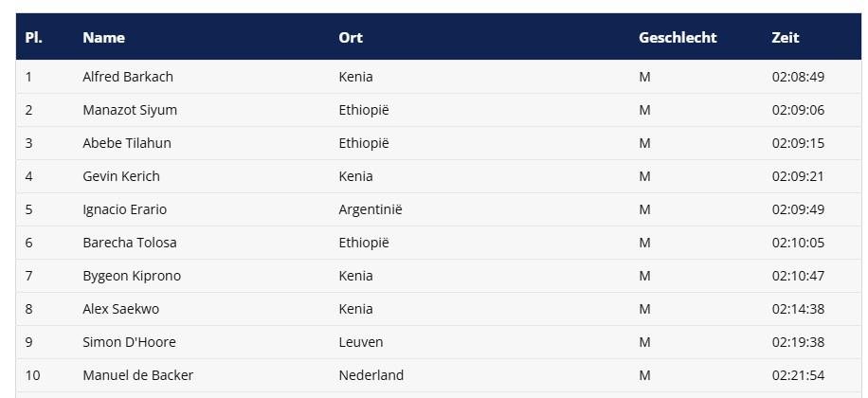Select Abebe Tilahun's row name
This screenshot has height=398, width=868.
point(127,143)
